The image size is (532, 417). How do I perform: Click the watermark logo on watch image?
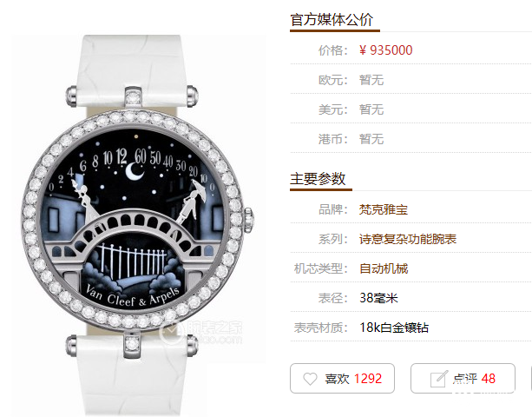pyautogui.click(x=200, y=331)
